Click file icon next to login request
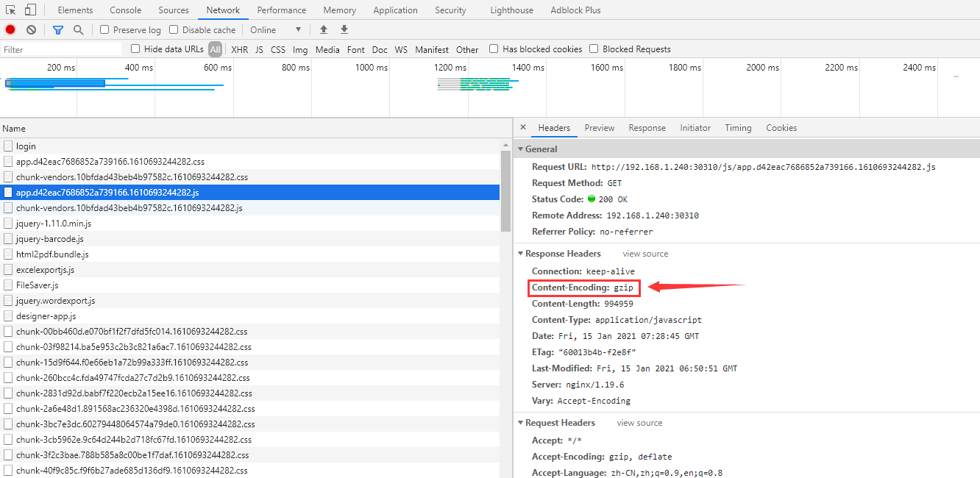980x478 pixels. tap(8, 146)
